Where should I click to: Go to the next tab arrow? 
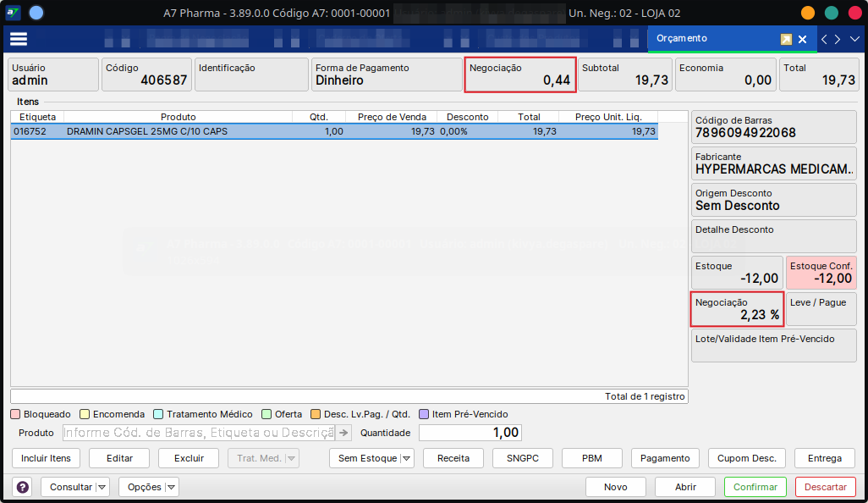click(x=838, y=39)
